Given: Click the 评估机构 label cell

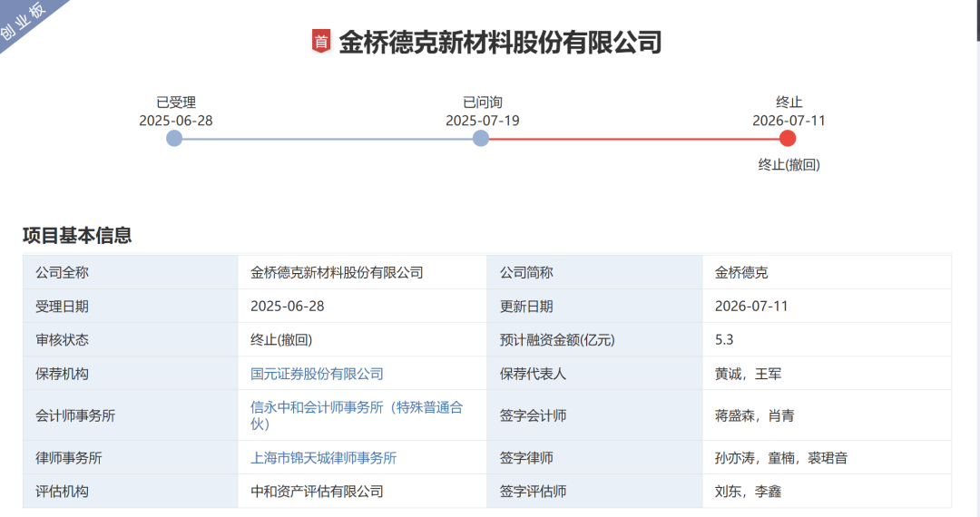Looking at the screenshot, I should 130,492.
